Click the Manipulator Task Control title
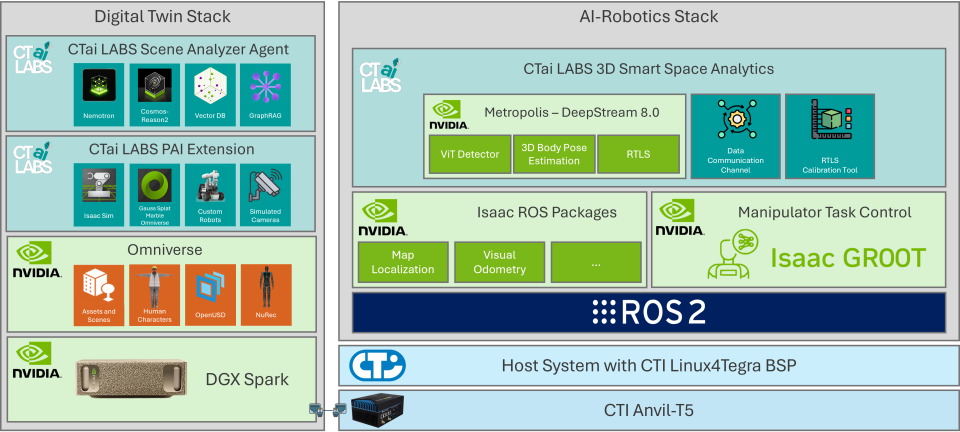The height and width of the screenshot is (432, 960). pyautogui.click(x=825, y=212)
